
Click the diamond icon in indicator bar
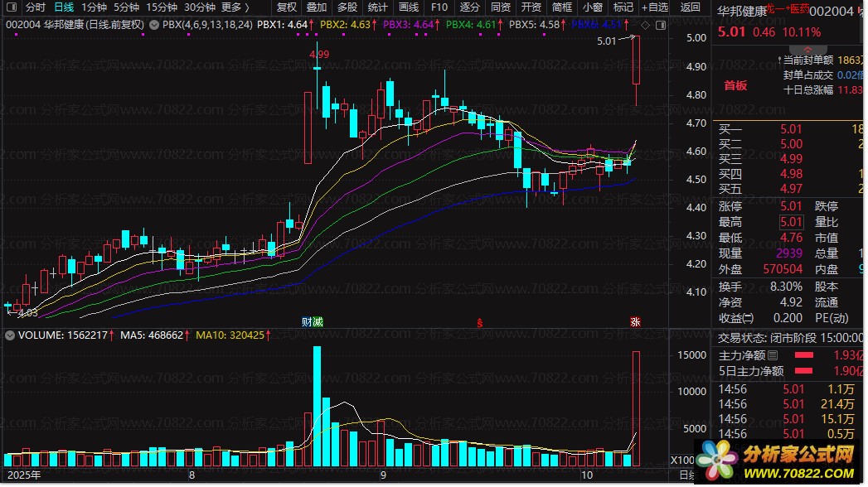[646, 25]
